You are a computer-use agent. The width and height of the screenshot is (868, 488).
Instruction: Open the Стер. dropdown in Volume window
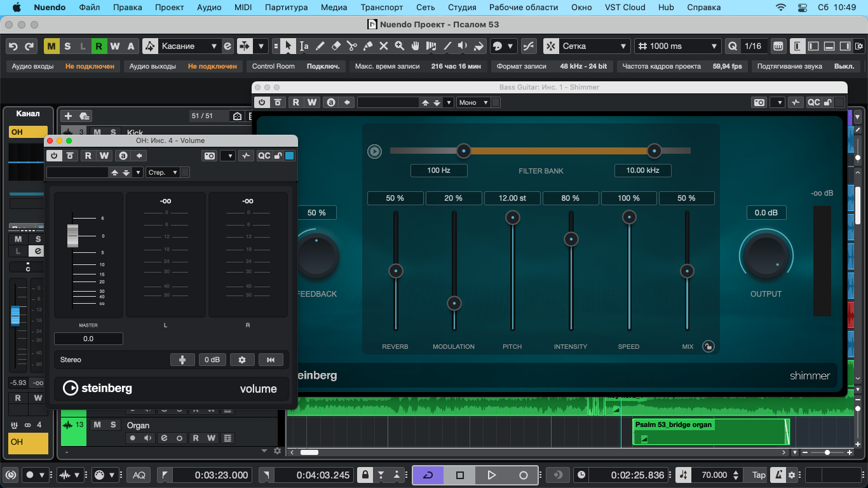[163, 172]
